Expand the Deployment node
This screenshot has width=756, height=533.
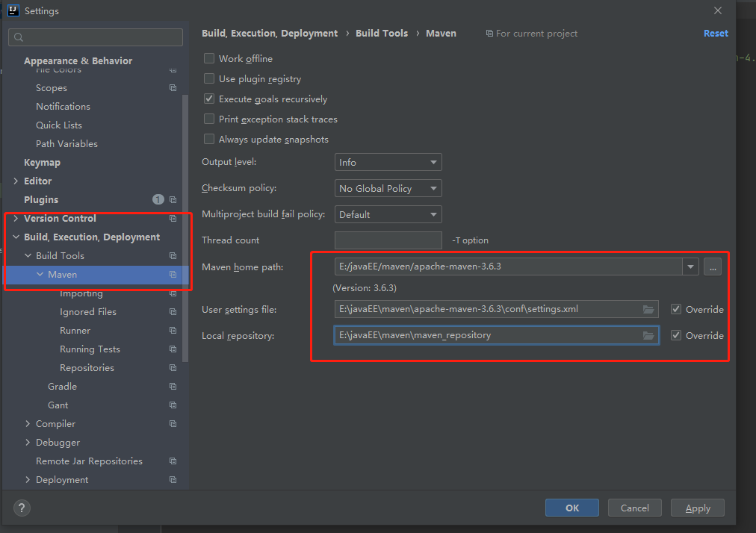pyautogui.click(x=28, y=479)
